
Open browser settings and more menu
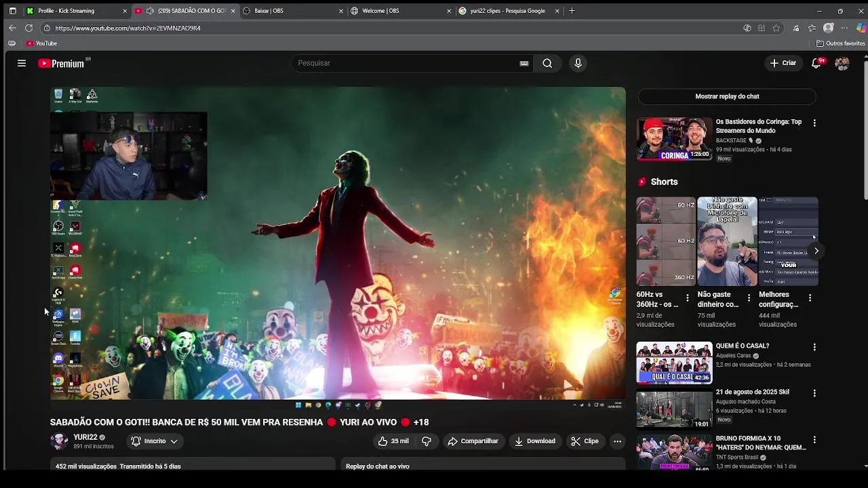point(844,28)
